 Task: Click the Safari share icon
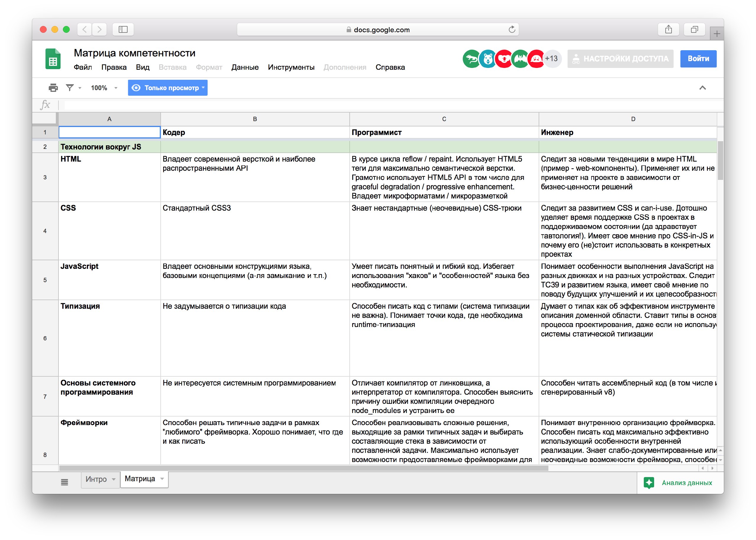tap(668, 30)
